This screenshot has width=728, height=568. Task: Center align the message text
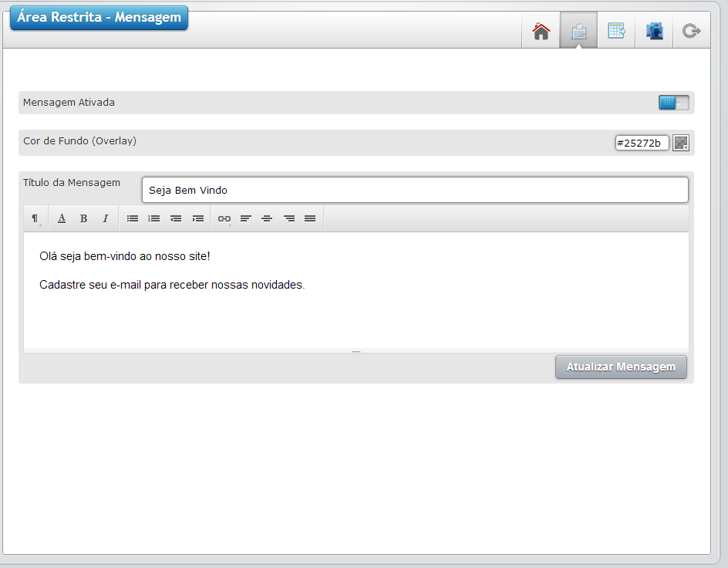[x=267, y=218]
